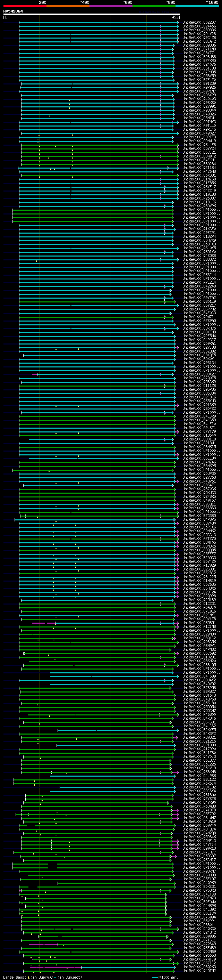
Task: Pick the UniRef100_B6HQX5 row label
Action: (199, 588)
